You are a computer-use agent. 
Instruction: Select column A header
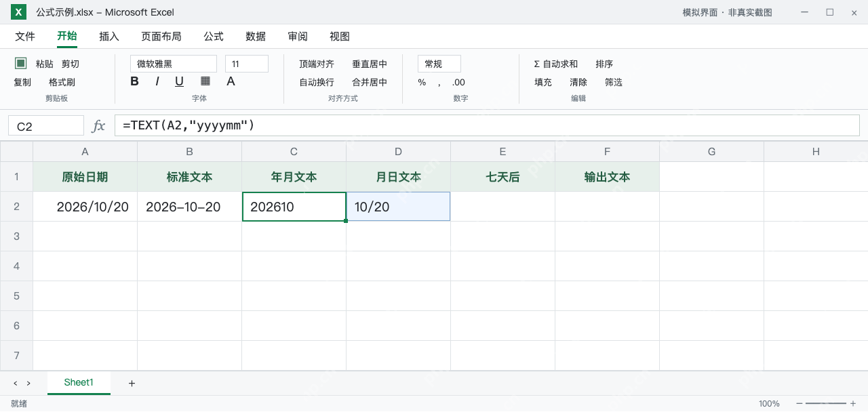click(x=85, y=152)
